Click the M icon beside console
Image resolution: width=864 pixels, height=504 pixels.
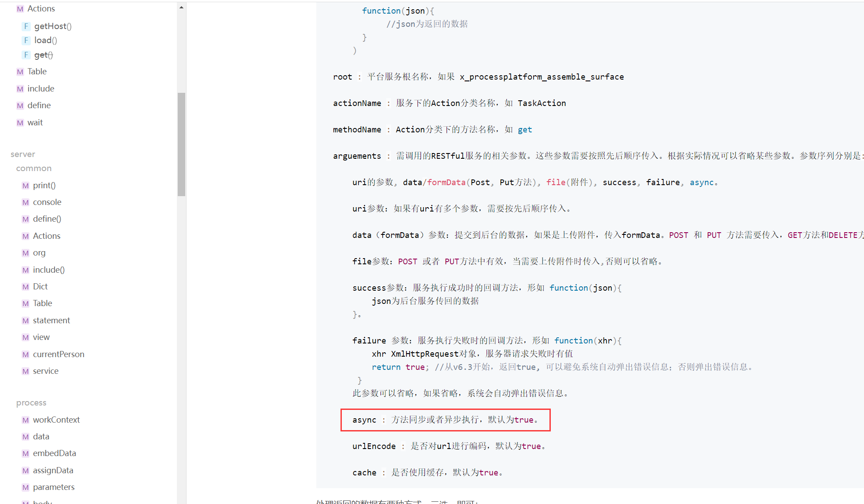(x=26, y=202)
